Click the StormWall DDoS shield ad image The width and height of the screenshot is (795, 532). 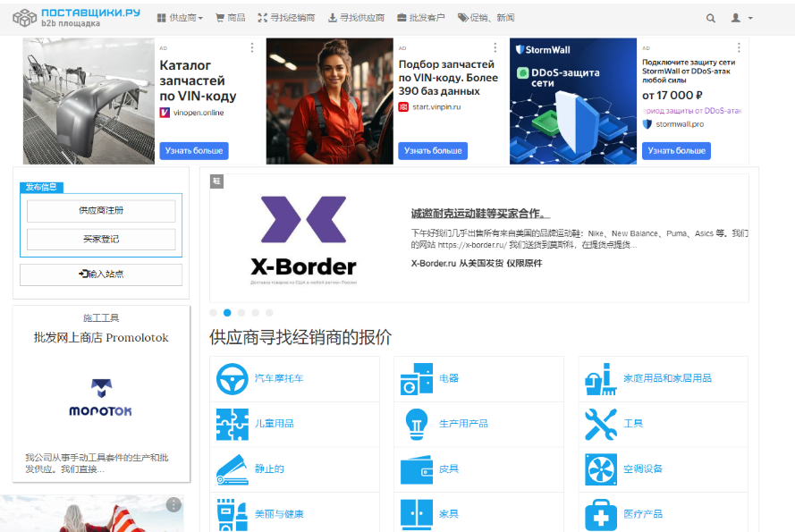pos(573,101)
